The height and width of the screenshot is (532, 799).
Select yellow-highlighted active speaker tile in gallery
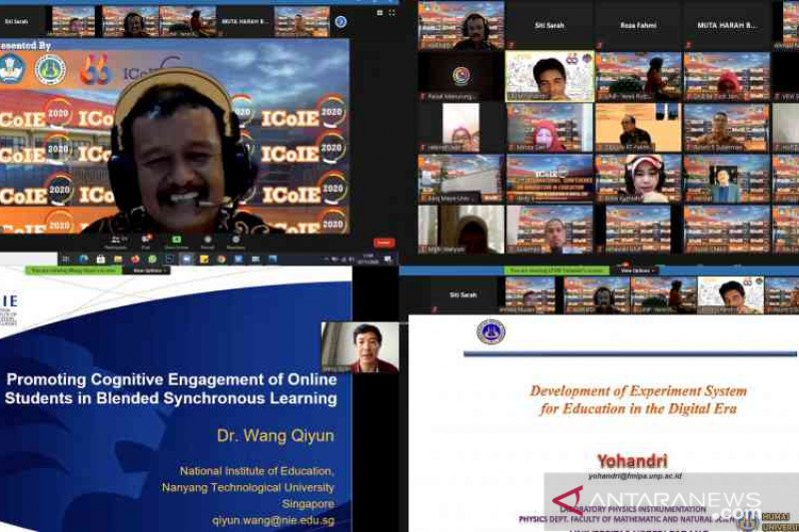click(x=549, y=76)
